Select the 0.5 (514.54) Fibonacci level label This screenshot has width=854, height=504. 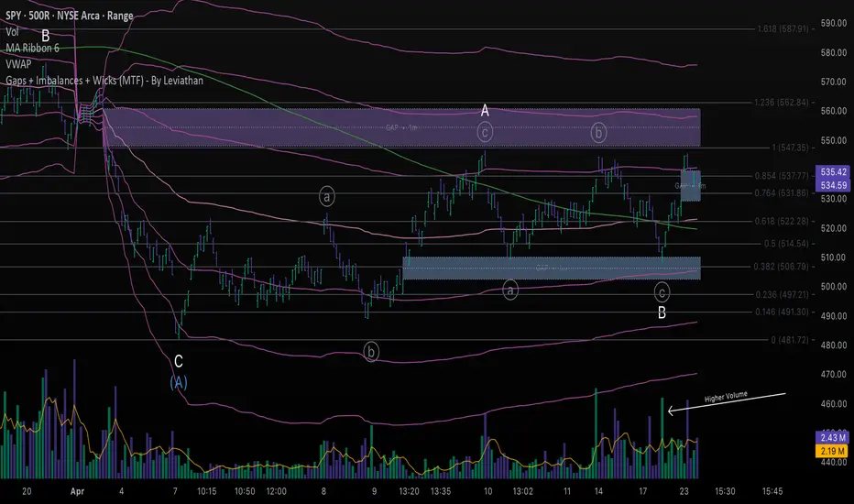786,244
